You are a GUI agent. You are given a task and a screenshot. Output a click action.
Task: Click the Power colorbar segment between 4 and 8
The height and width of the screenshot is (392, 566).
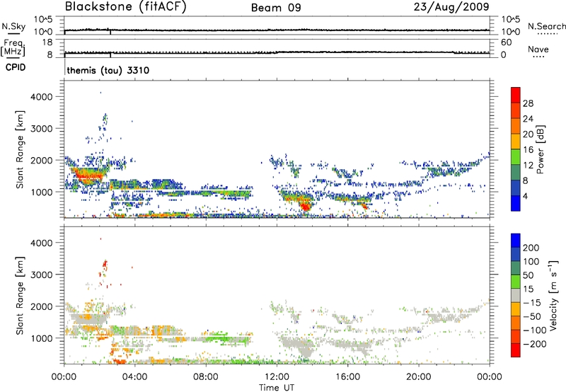tap(516, 188)
